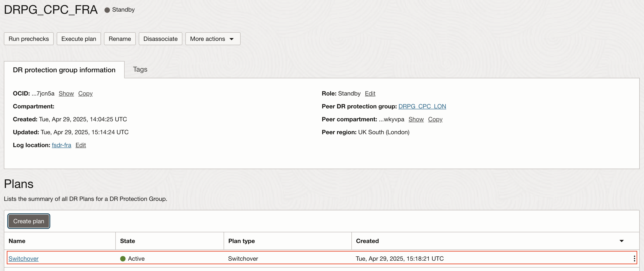Click the Rename button
Screen dimensions: 644x271
[x=119, y=39]
